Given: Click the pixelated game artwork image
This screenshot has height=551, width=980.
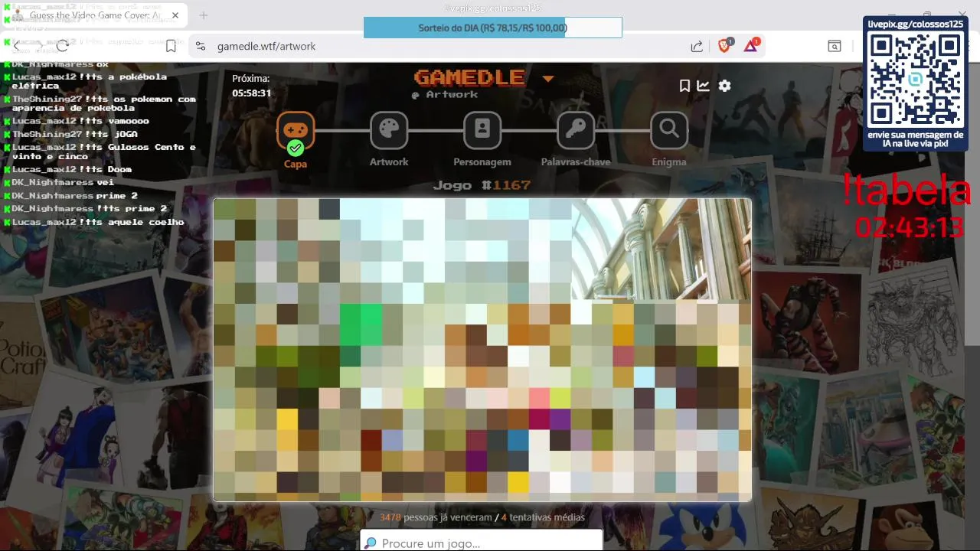Looking at the screenshot, I should coord(482,350).
